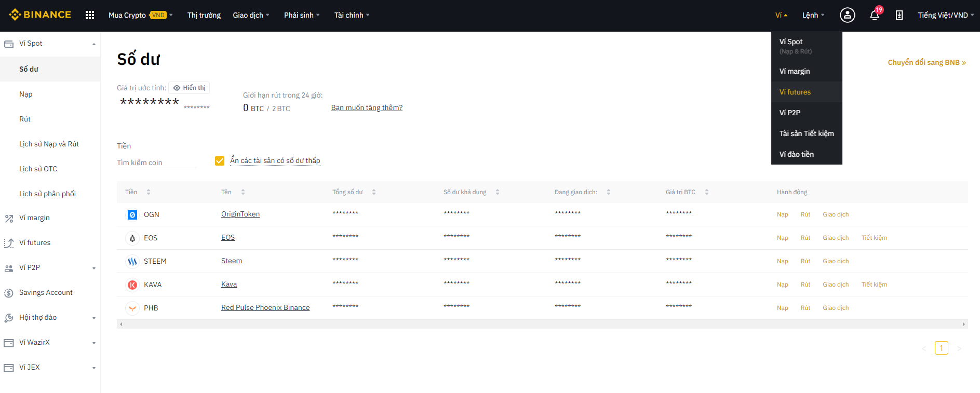
Task: Sort by the Tên column arrows
Action: 243,192
